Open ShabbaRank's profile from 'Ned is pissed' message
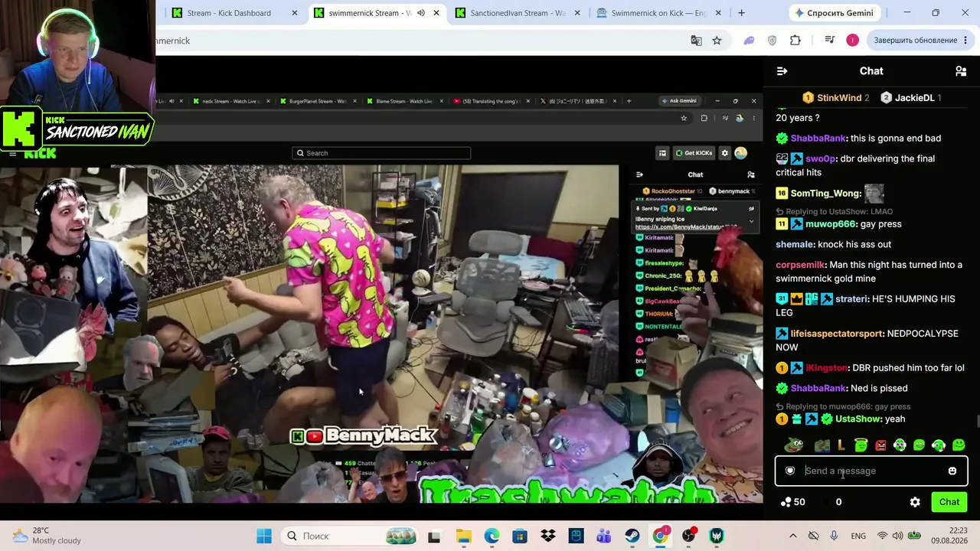980x551 pixels. 818,388
